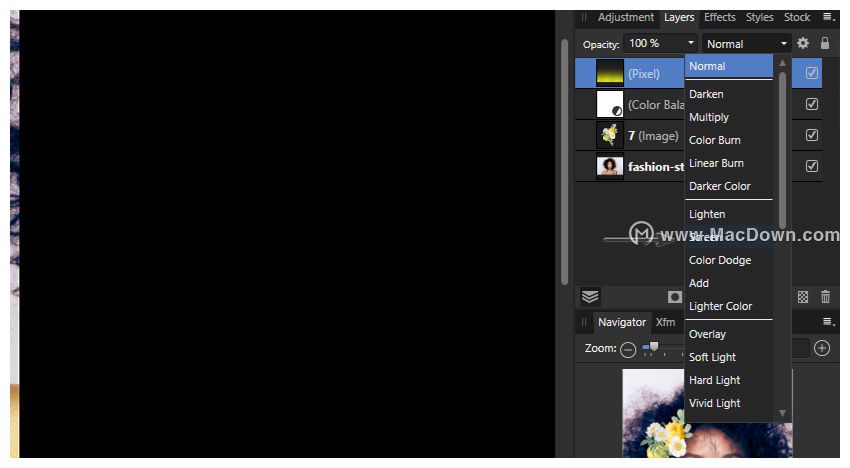Viewport: 850px width, 468px height.
Task: Choose Vivid Light blend mode
Action: coord(729,403)
